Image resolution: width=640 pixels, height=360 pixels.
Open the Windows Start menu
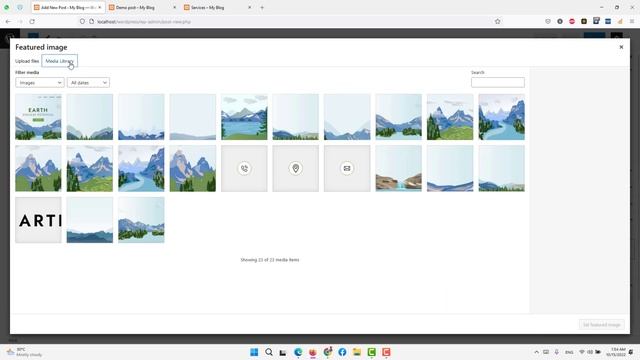click(254, 352)
